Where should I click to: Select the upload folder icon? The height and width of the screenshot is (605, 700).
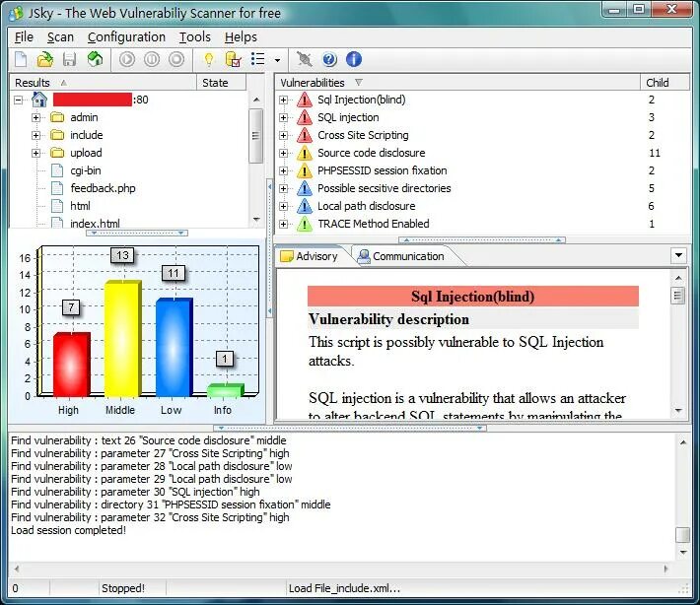[x=57, y=153]
